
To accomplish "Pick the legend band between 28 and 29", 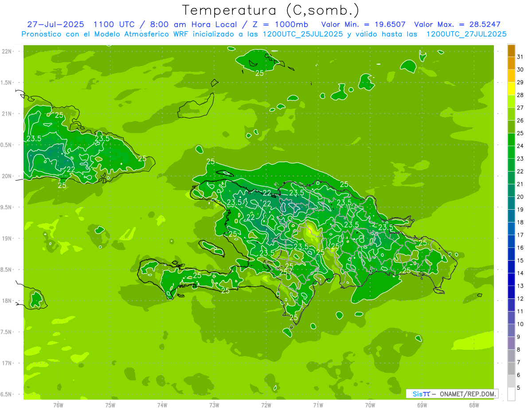I will 511,89.
